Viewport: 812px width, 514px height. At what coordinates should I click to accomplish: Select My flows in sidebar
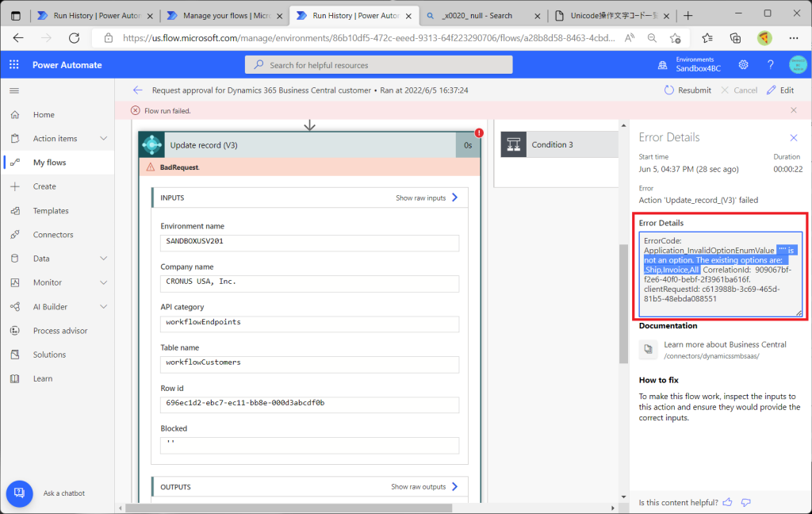coord(49,163)
